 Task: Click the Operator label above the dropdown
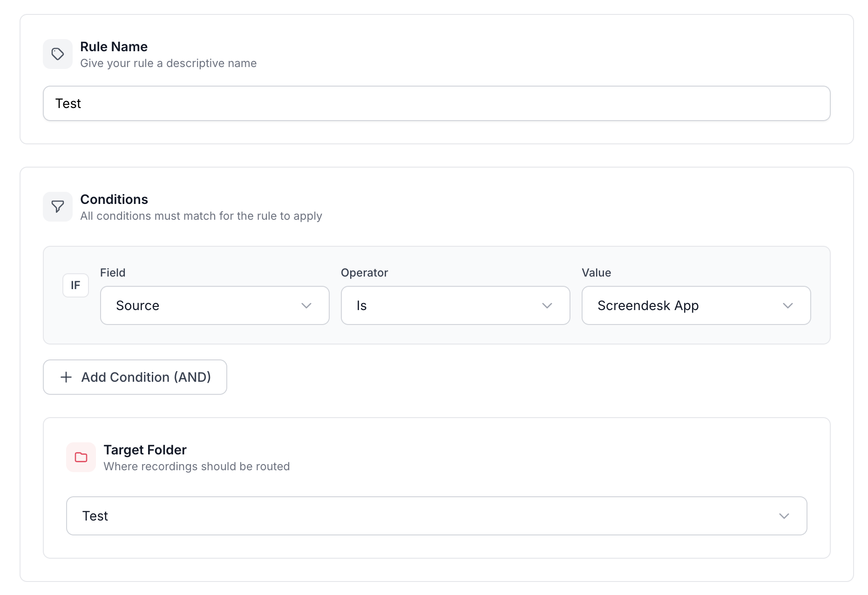point(364,273)
